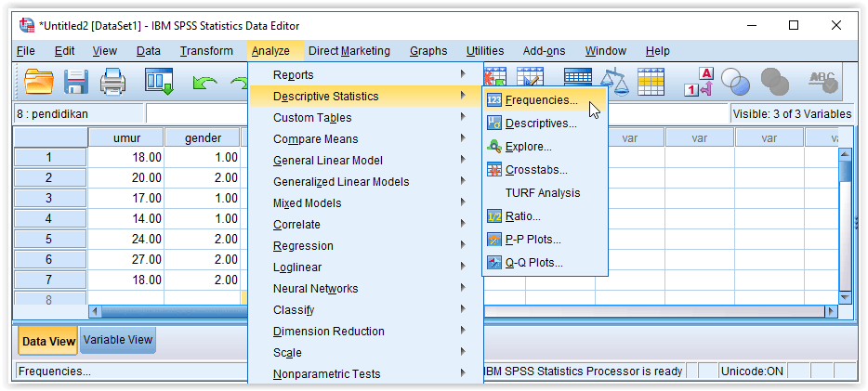Open the View menu

(104, 51)
